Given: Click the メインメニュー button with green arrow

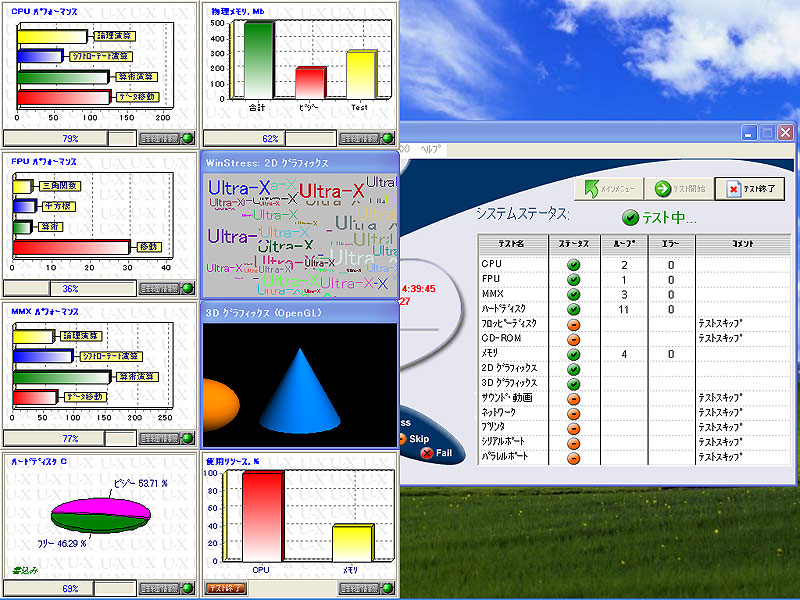Looking at the screenshot, I should pyautogui.click(x=606, y=188).
